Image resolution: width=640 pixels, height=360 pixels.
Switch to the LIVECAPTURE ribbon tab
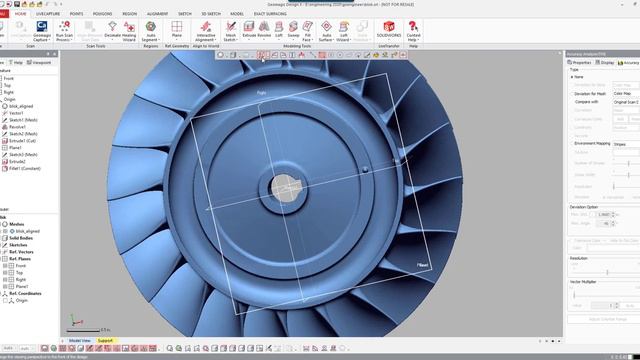pyautogui.click(x=48, y=14)
